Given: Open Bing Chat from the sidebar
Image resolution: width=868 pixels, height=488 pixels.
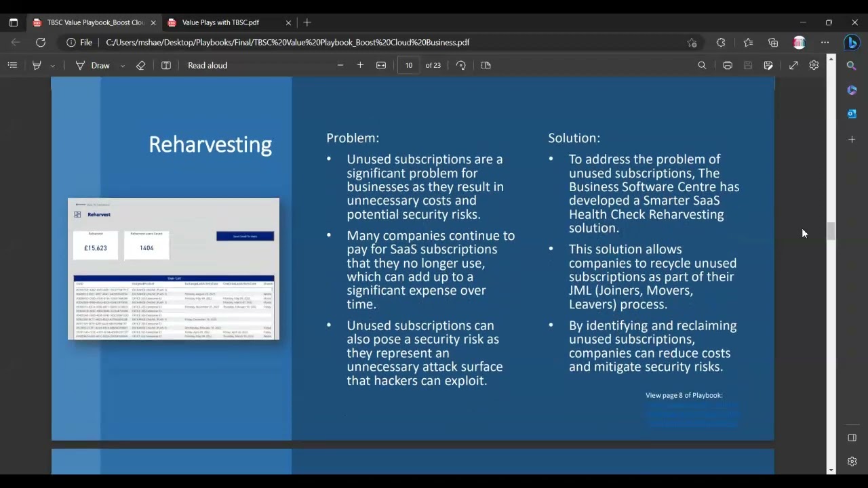Looking at the screenshot, I should [852, 42].
